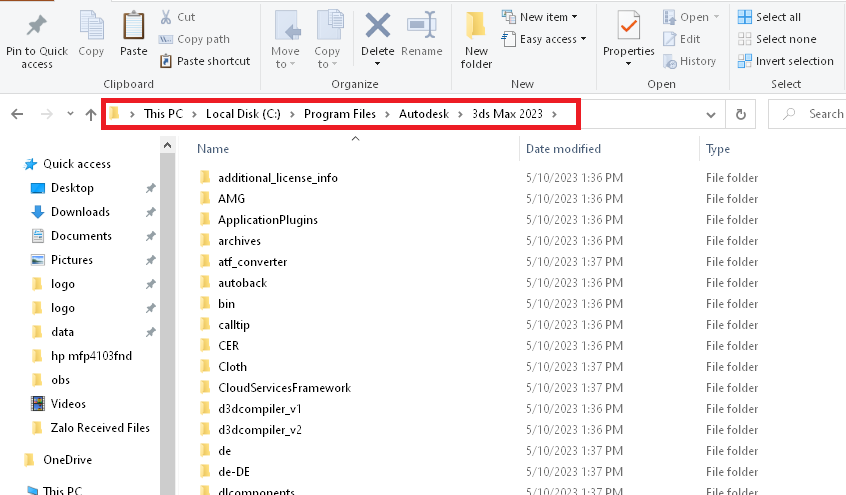The image size is (846, 495).
Task: Refresh the current folder view
Action: 741,114
